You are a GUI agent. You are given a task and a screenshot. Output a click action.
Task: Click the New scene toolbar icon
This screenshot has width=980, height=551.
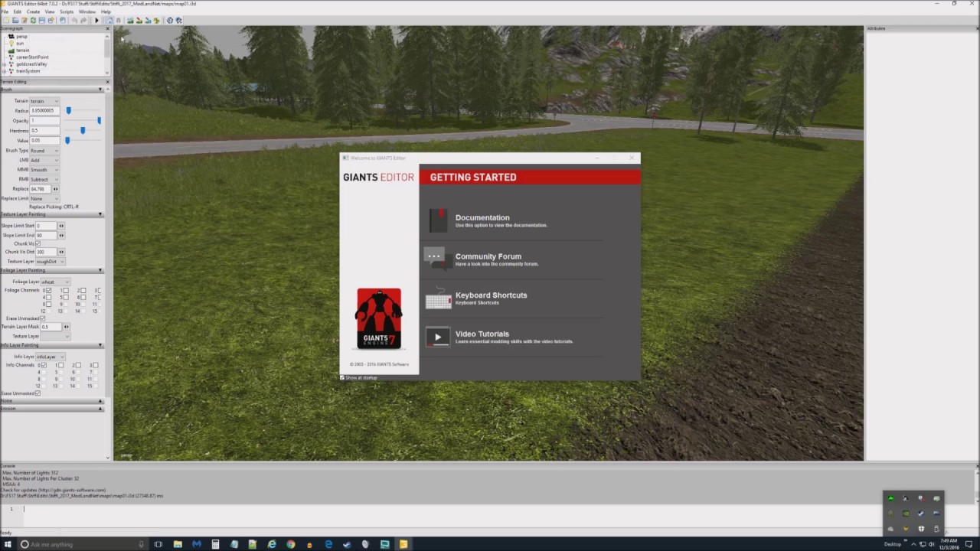[x=6, y=20]
